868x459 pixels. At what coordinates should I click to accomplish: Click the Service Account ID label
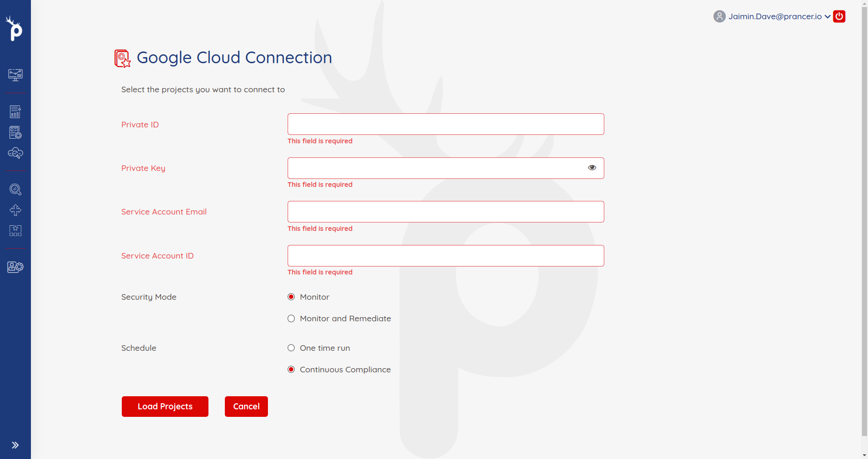(x=157, y=256)
